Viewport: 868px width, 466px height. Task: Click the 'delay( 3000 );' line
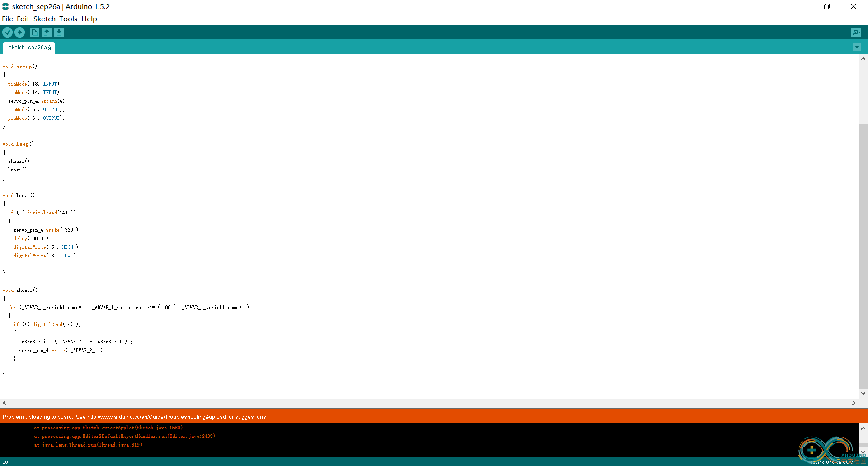(32, 238)
